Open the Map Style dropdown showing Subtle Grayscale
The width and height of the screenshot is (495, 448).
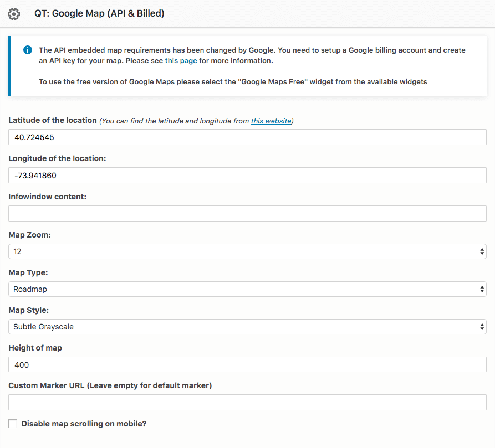click(247, 327)
